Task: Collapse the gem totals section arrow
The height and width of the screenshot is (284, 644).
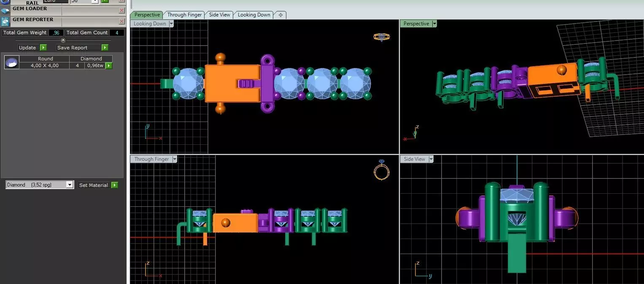Action: click(x=63, y=41)
